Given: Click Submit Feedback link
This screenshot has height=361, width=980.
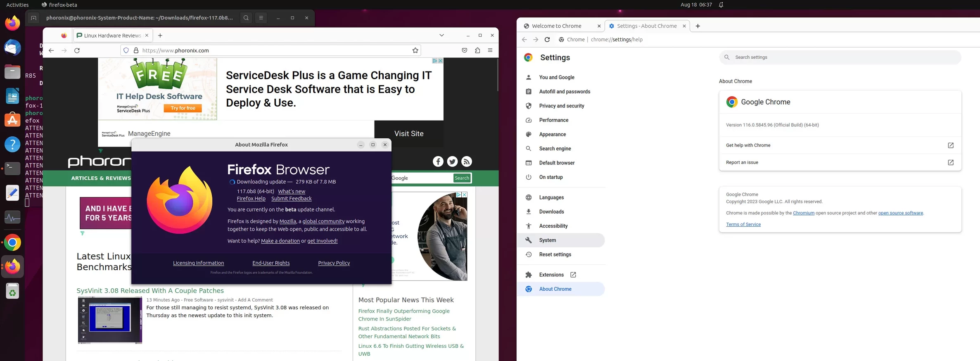Looking at the screenshot, I should 291,199.
